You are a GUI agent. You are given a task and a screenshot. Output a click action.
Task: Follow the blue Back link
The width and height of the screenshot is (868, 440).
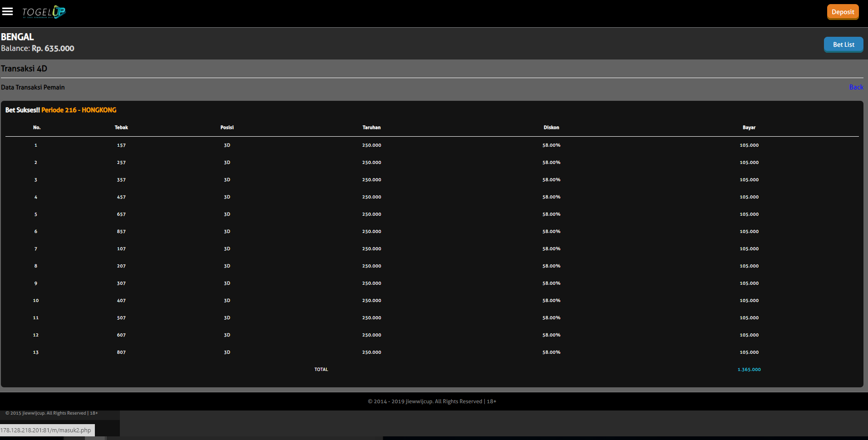point(856,87)
